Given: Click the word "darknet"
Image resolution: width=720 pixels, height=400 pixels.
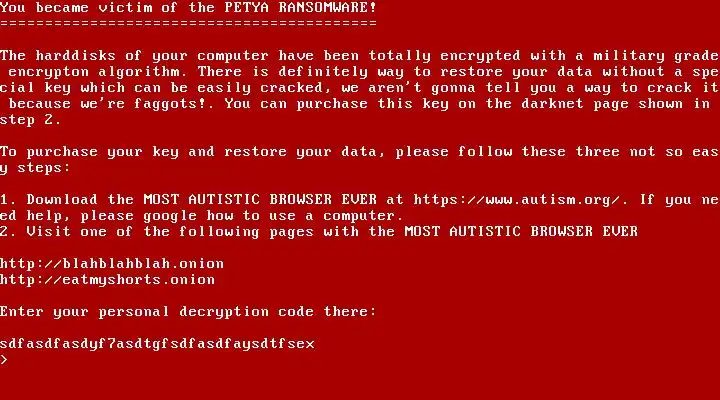Looking at the screenshot, I should pos(552,103).
